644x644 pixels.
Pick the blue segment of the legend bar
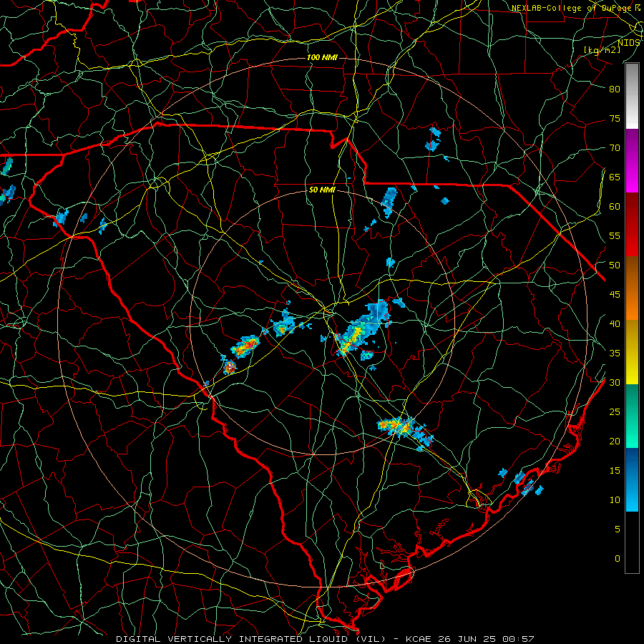(x=632, y=479)
